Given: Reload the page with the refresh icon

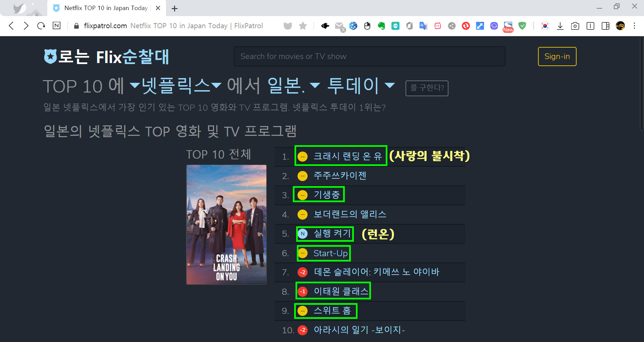Looking at the screenshot, I should 41,26.
